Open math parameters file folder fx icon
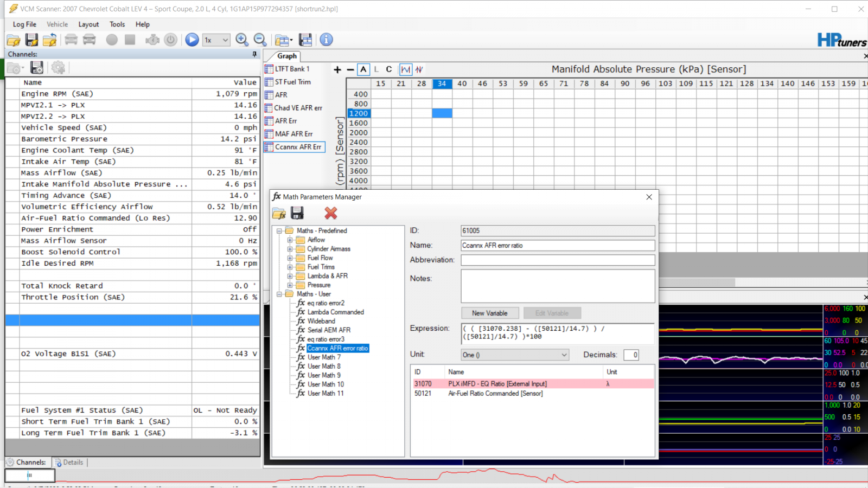Viewport: 868px width, 488px height. tap(279, 214)
